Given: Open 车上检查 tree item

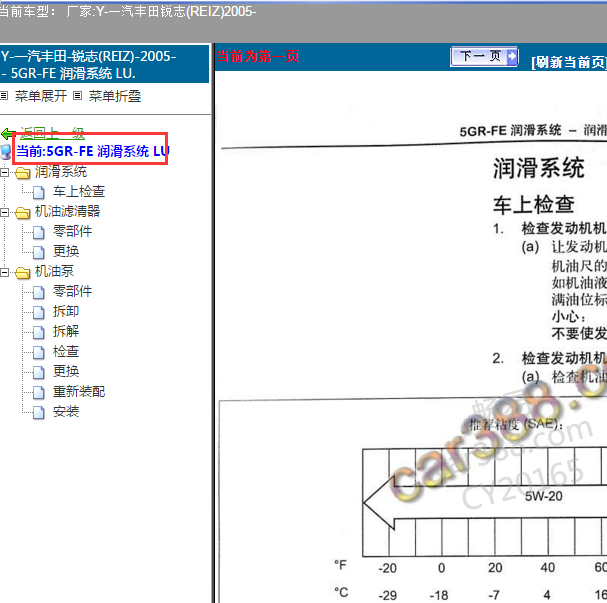Looking at the screenshot, I should coord(79,192).
